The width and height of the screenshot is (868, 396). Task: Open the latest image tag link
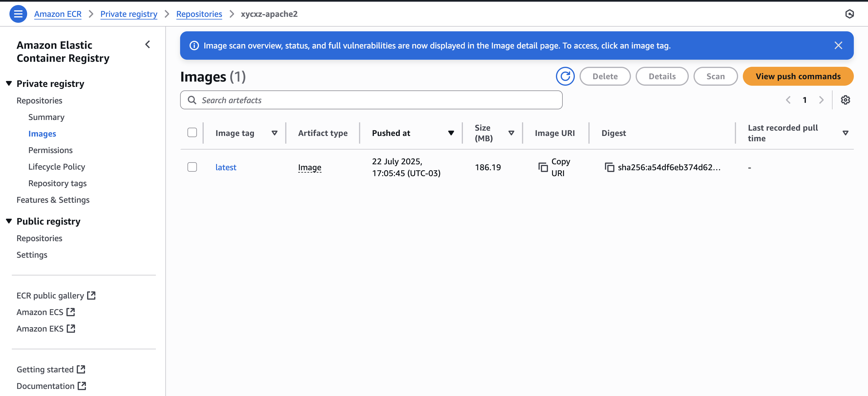click(x=226, y=167)
